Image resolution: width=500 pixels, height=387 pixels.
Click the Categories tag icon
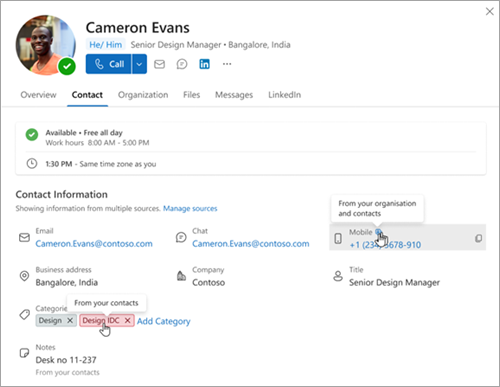24,314
